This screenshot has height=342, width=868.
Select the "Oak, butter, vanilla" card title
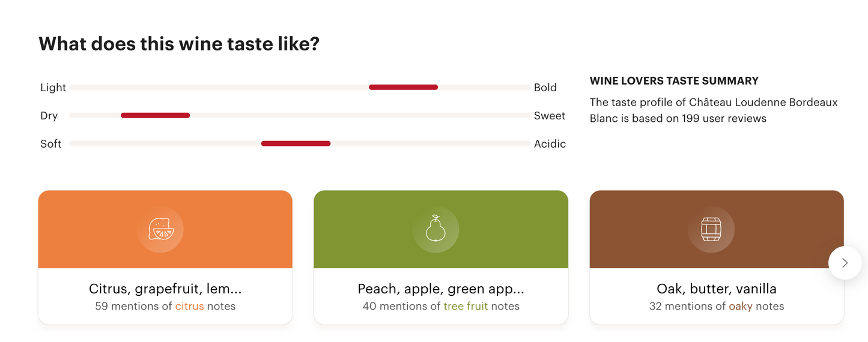coord(717,289)
